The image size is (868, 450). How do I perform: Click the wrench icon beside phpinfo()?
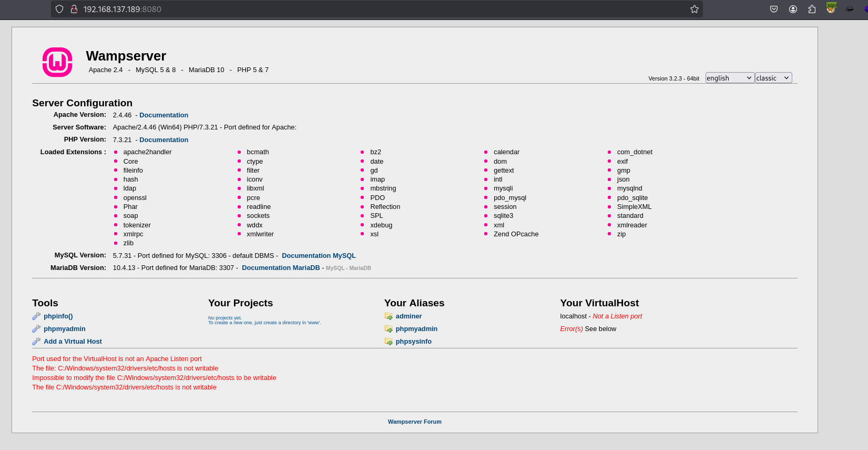coord(36,316)
